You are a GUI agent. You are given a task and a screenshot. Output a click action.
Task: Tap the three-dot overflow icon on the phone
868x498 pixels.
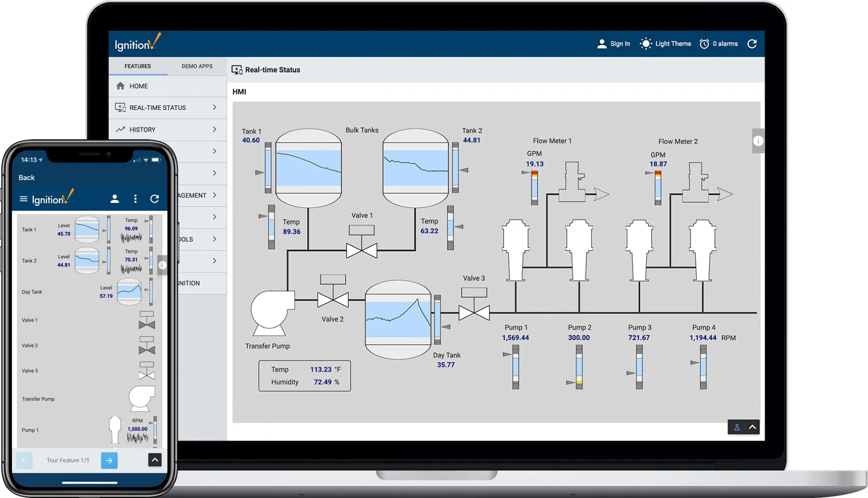pyautogui.click(x=135, y=199)
